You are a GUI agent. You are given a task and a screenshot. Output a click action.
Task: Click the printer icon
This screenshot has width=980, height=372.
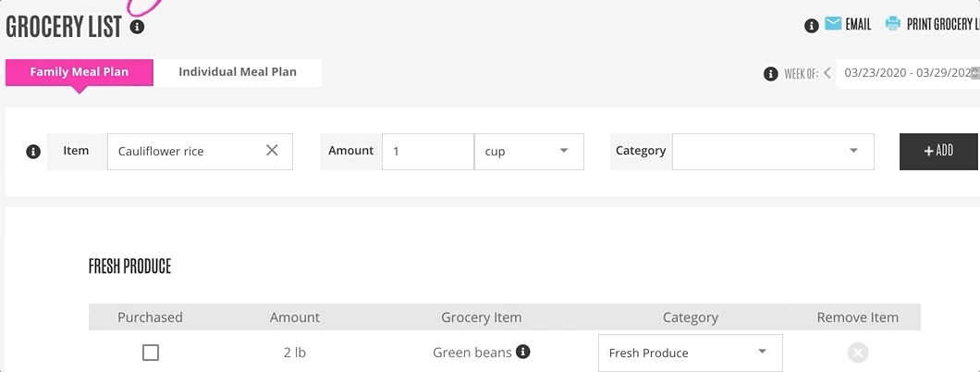(892, 24)
